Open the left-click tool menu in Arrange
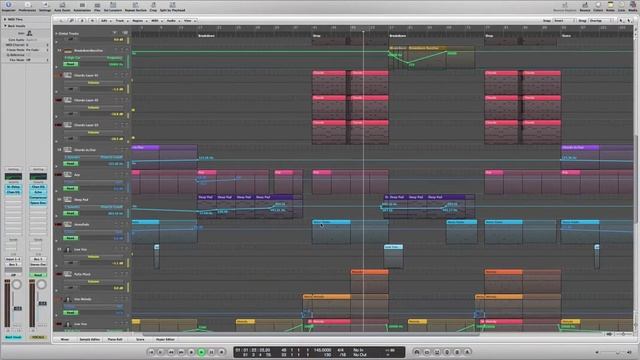Screen dimensions: 640x360 click(622, 20)
